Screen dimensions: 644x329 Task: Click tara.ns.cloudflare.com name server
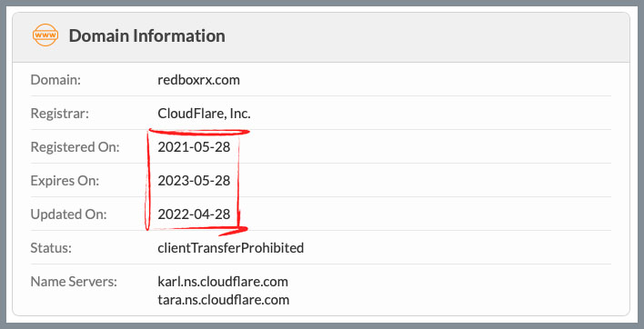(224, 300)
